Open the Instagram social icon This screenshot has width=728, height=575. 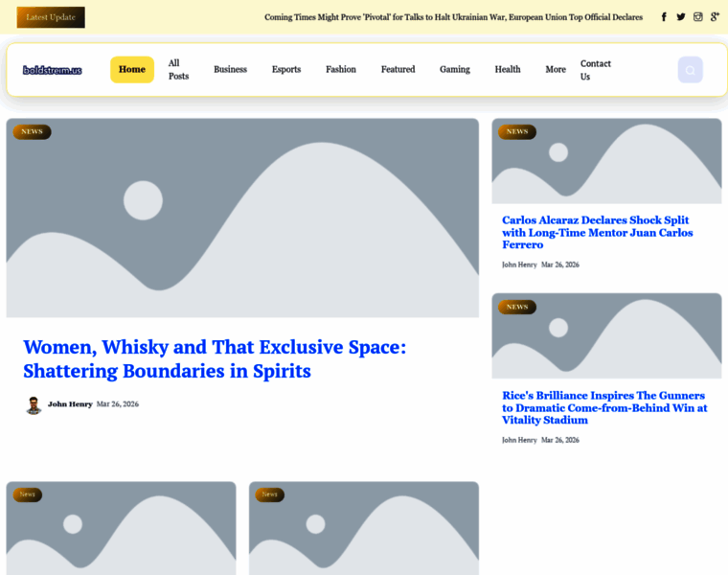pos(698,17)
